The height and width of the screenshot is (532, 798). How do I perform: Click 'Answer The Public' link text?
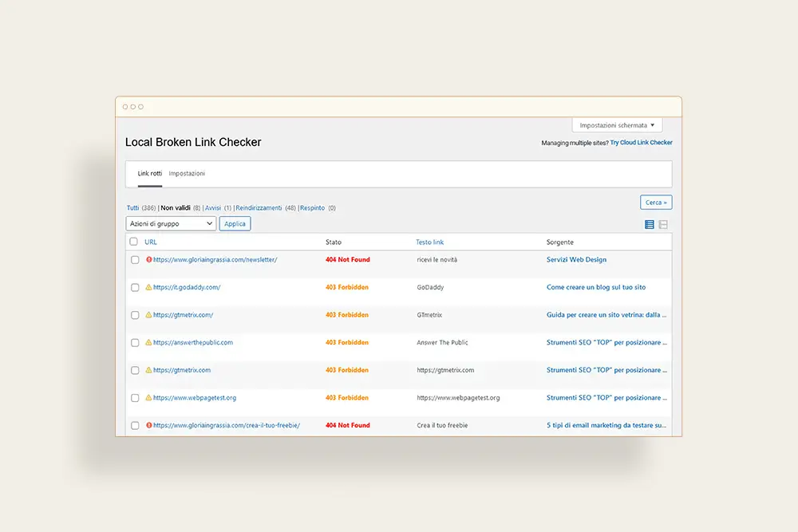click(442, 342)
